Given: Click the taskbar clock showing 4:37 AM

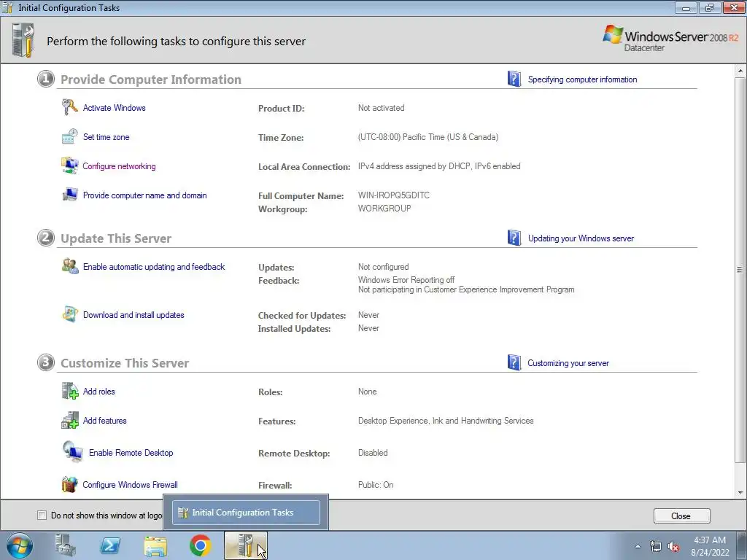Looking at the screenshot, I should pyautogui.click(x=710, y=546).
